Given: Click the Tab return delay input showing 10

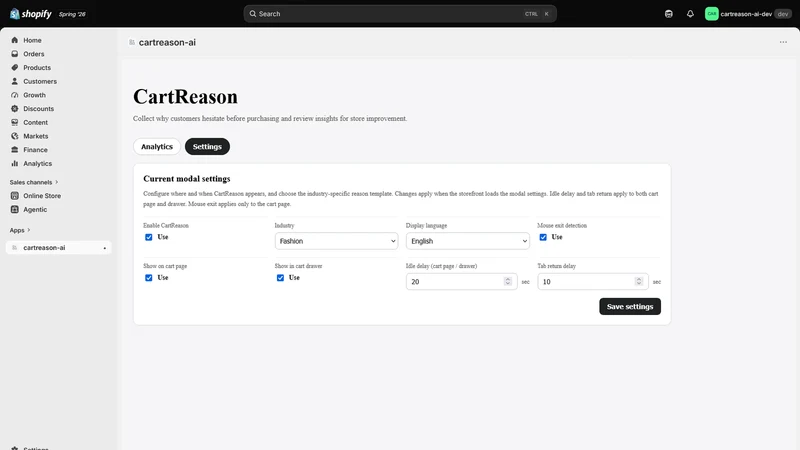Looking at the screenshot, I should point(593,281).
